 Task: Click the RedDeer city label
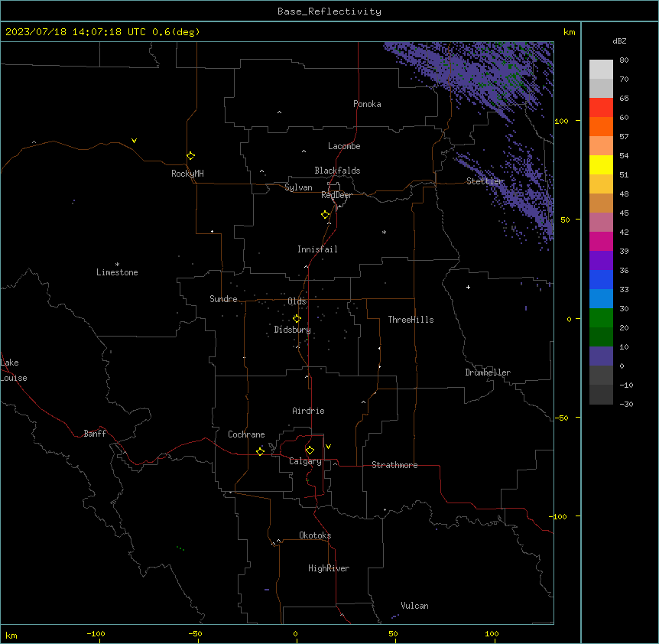click(x=336, y=195)
